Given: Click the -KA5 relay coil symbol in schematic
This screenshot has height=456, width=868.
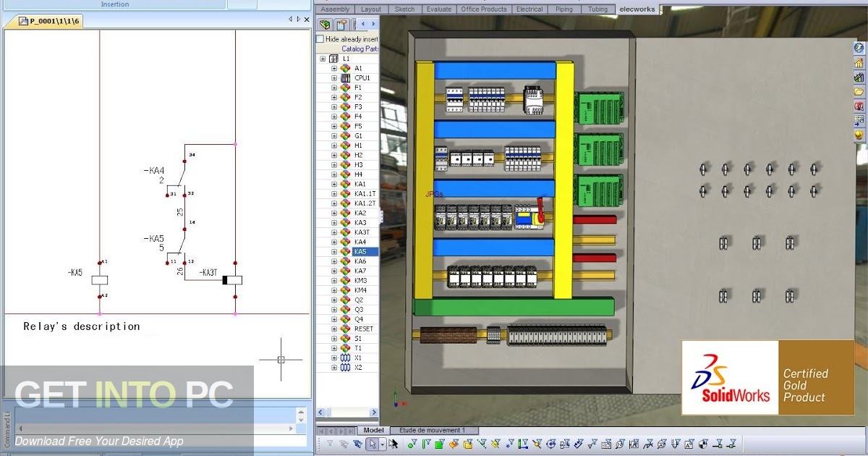Looking at the screenshot, I should 100,279.
